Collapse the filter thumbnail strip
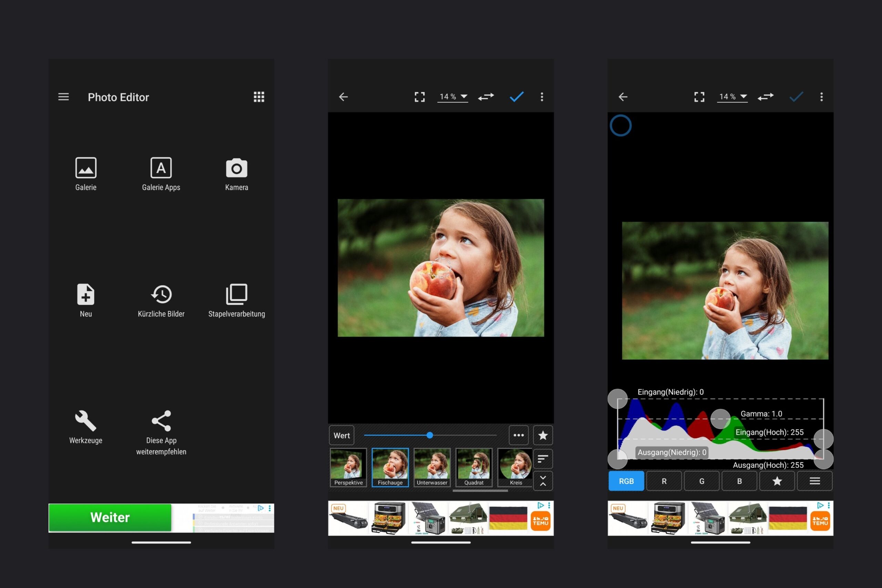 [x=543, y=481]
